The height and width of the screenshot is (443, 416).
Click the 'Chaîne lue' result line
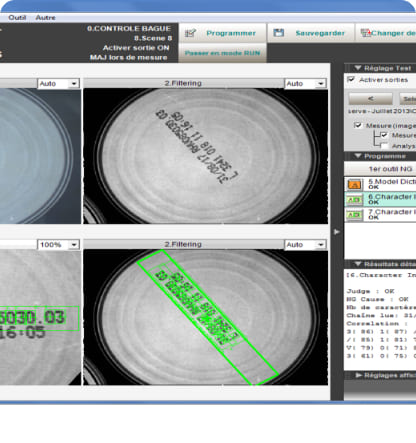pos(381,315)
